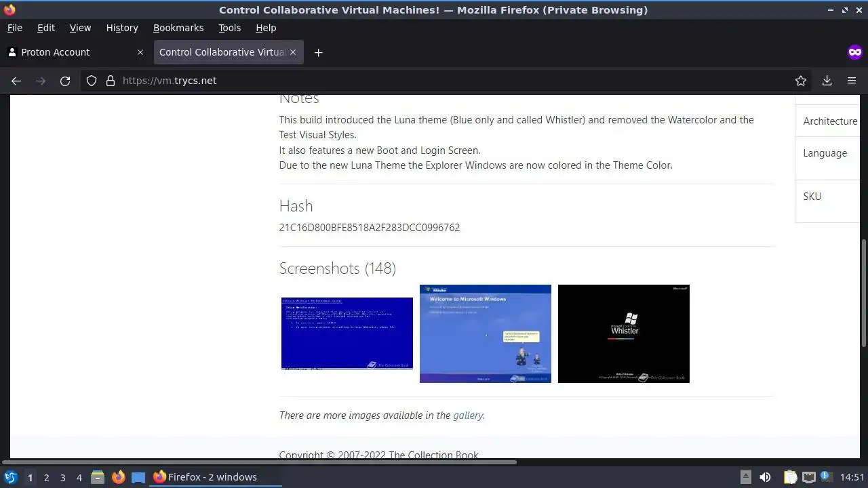Select the Control Collaborative Virtual Machines tab
This screenshot has height=488, width=868.
(x=229, y=52)
